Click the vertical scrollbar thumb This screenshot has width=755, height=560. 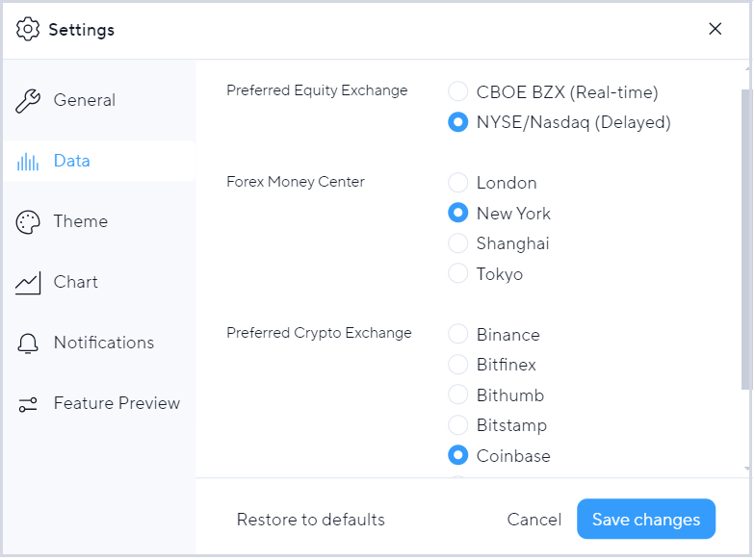pos(746,239)
